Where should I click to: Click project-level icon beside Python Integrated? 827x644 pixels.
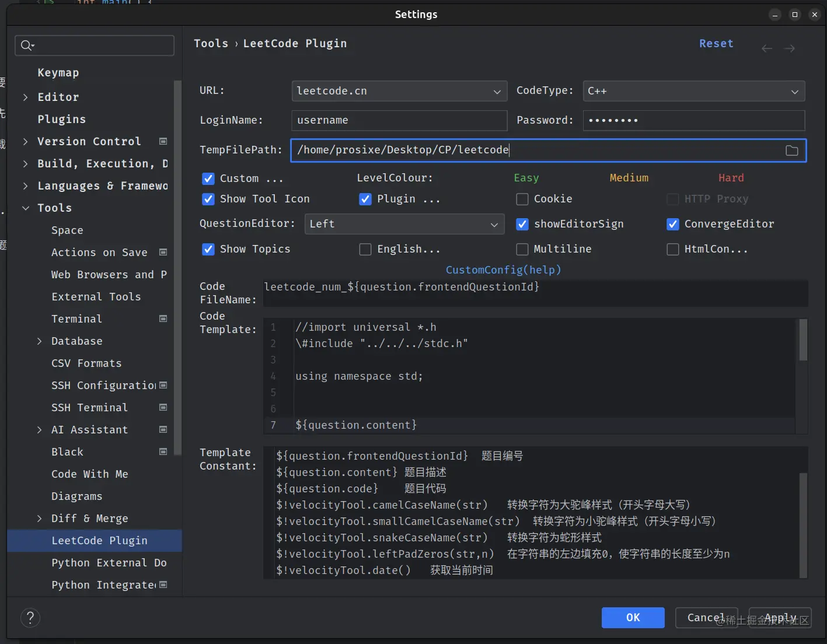pos(163,584)
